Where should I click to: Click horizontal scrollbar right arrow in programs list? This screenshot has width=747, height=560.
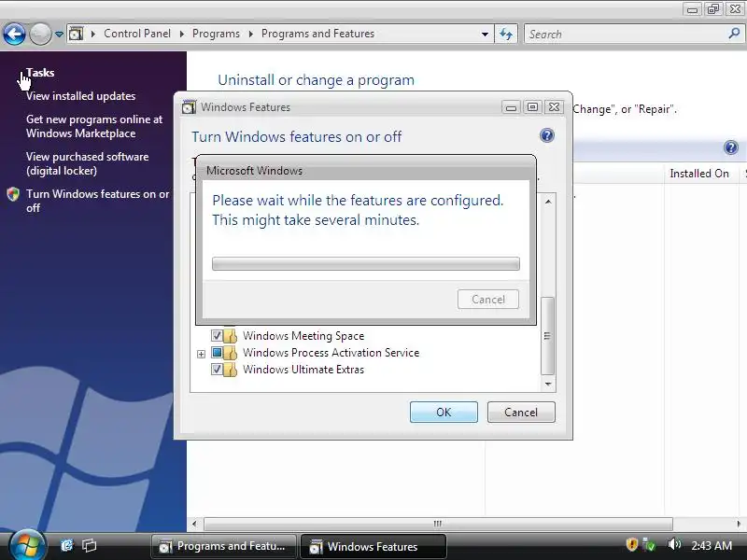[x=739, y=524]
